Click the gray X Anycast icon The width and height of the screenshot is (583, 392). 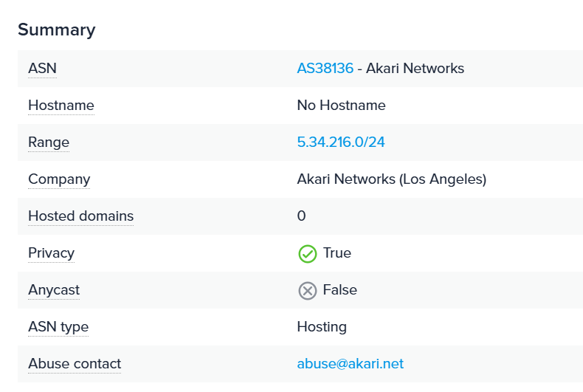pyautogui.click(x=307, y=291)
